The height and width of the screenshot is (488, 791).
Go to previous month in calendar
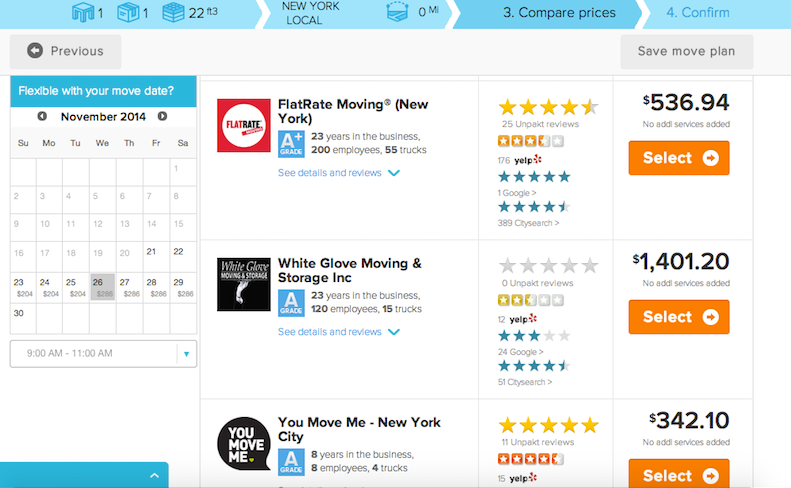pyautogui.click(x=42, y=117)
